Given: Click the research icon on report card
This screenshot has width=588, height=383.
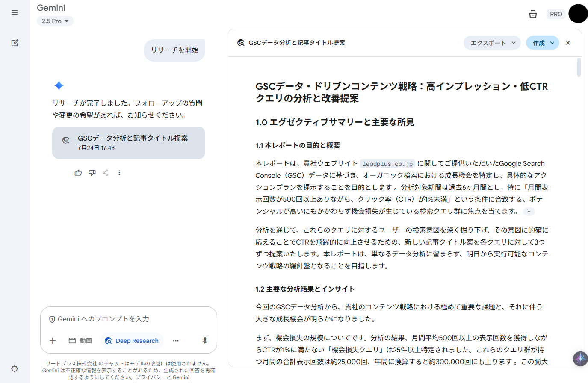Looking at the screenshot, I should [x=66, y=140].
